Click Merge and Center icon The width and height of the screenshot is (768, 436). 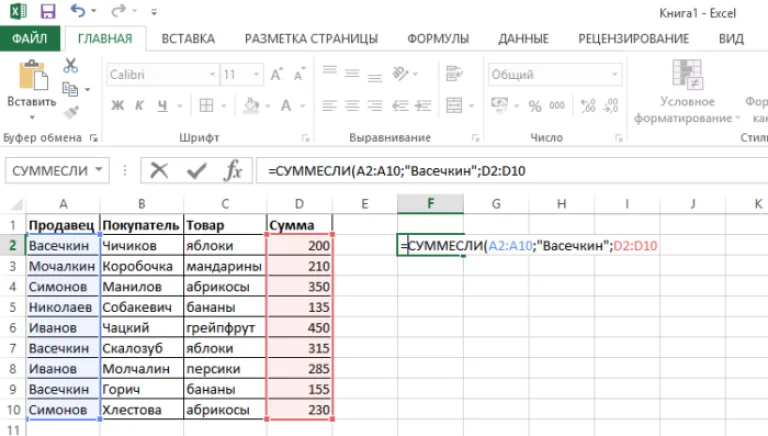coord(454,105)
